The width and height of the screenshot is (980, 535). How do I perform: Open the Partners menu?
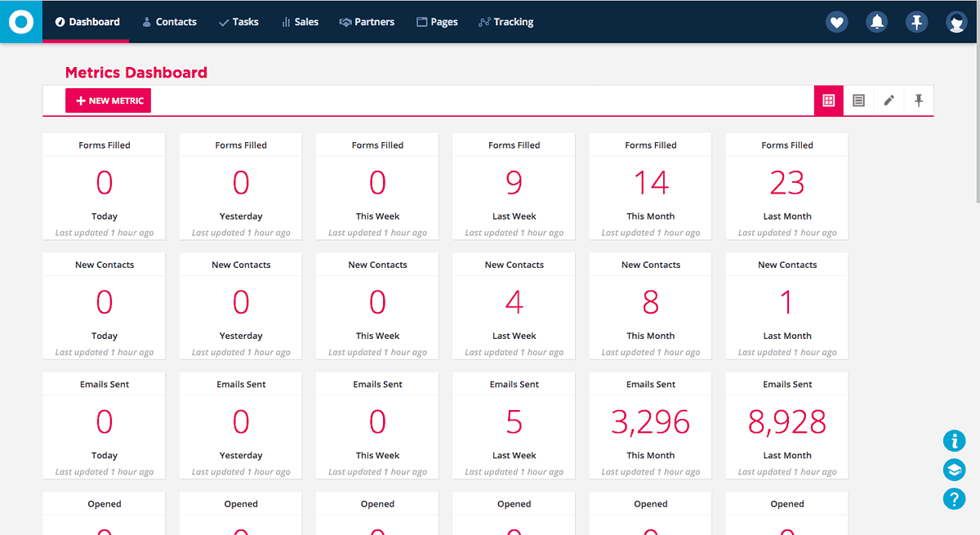[x=367, y=22]
